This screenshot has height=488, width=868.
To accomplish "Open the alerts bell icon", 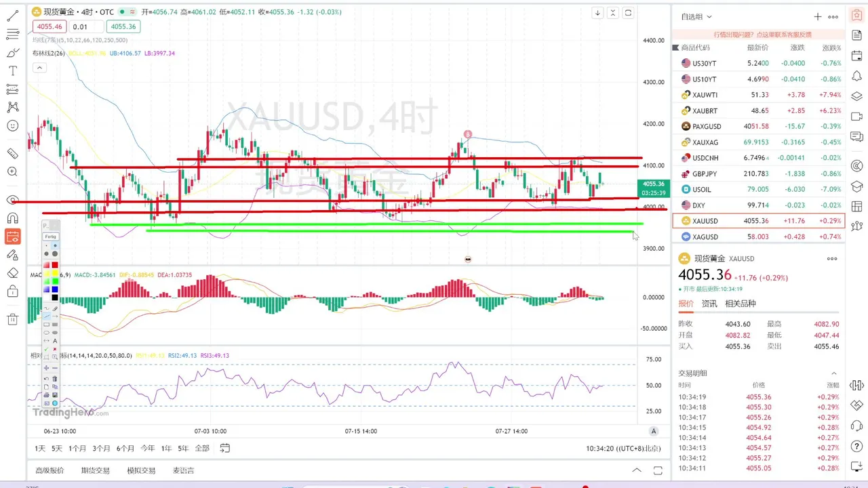I will pos(856,77).
